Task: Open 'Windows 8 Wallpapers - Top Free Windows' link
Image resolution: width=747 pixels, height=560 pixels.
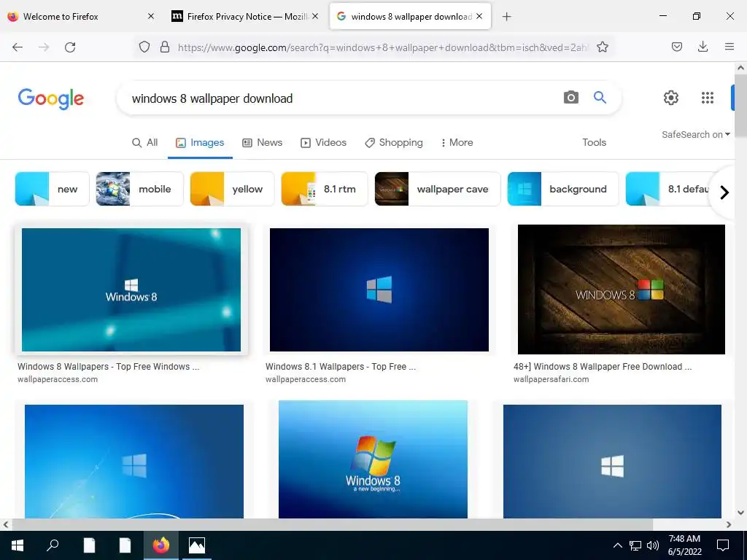Action: click(109, 367)
